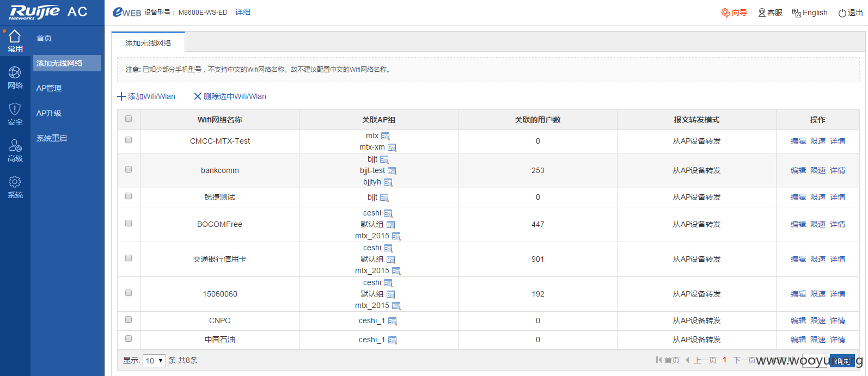Click the user count 447 cell
The height and width of the screenshot is (376, 868).
538,224
